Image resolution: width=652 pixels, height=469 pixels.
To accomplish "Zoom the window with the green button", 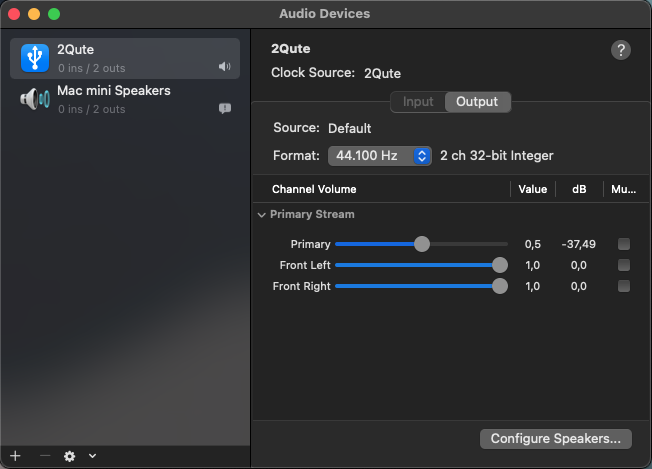I will pos(54,14).
